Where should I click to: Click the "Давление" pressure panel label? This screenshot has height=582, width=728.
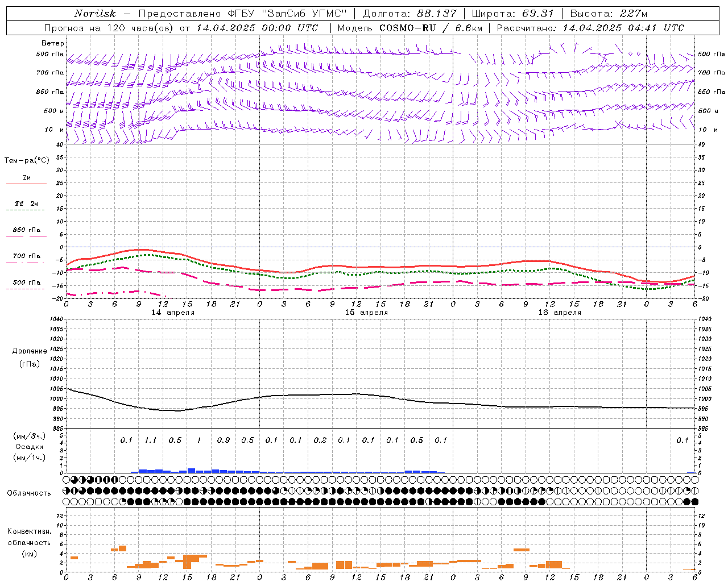[29, 351]
